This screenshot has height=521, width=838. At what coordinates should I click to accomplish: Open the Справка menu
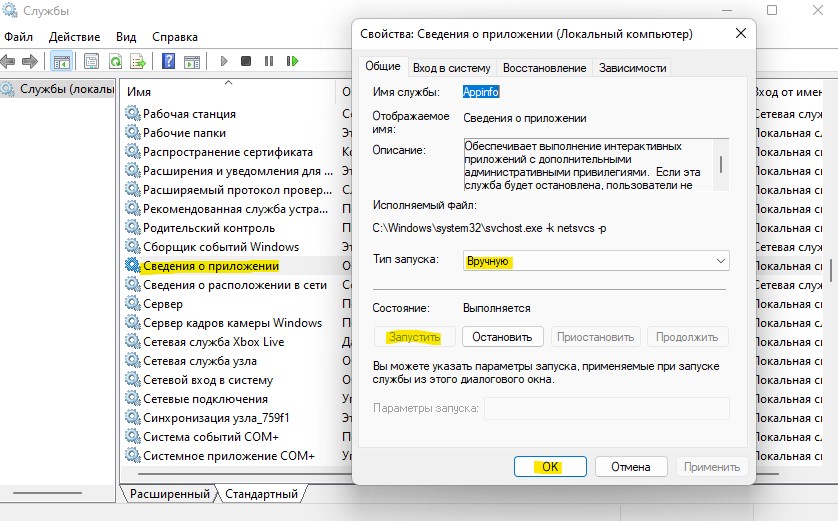point(175,37)
